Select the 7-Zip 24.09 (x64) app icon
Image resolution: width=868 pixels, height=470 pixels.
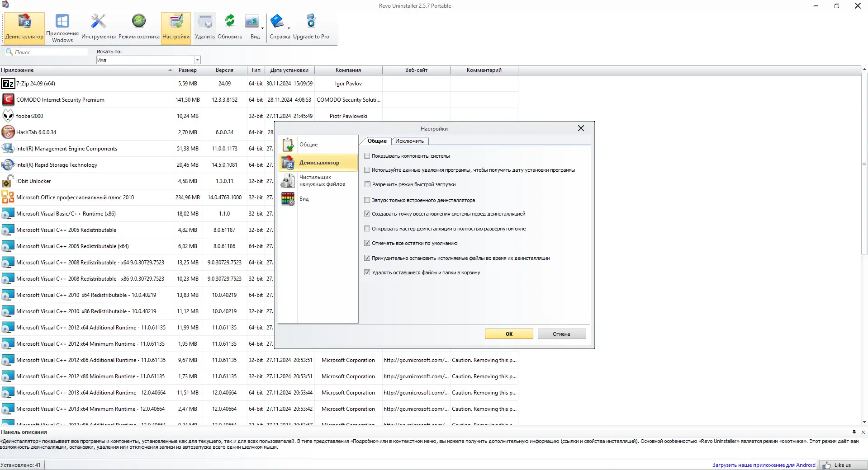click(x=8, y=84)
